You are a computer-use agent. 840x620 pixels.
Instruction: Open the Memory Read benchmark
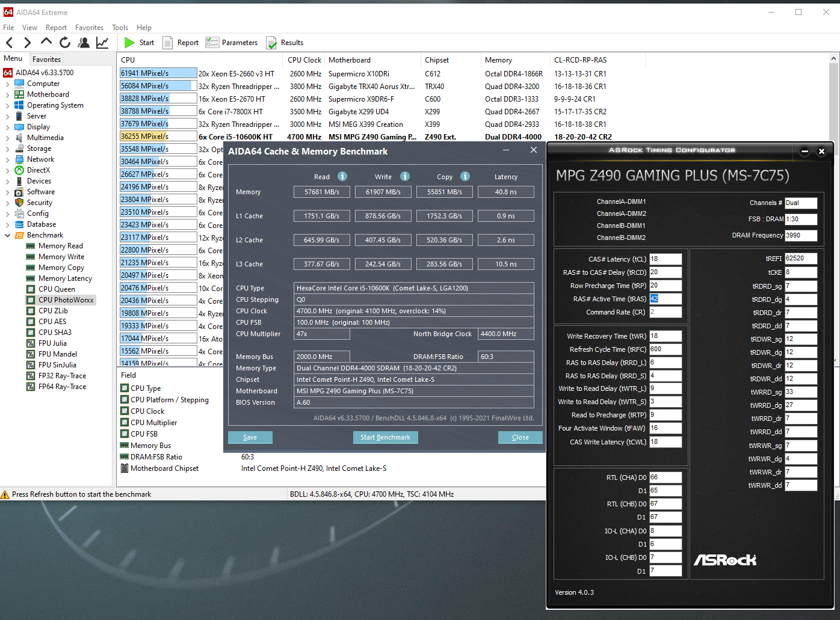[x=61, y=246]
